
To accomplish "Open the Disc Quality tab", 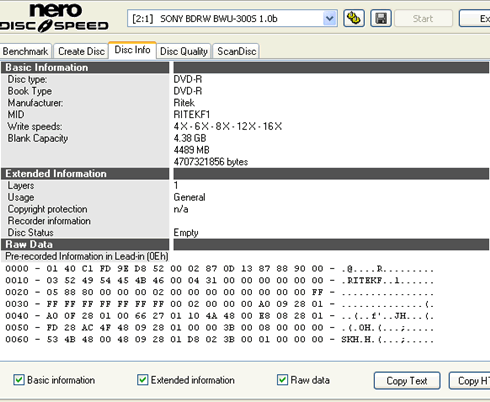I will point(184,51).
